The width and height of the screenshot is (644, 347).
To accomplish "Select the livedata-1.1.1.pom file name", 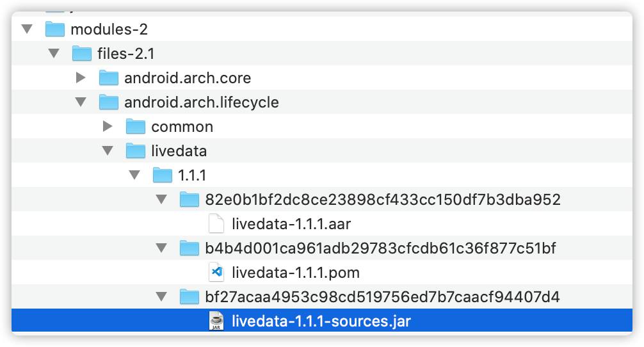I will pos(296,272).
